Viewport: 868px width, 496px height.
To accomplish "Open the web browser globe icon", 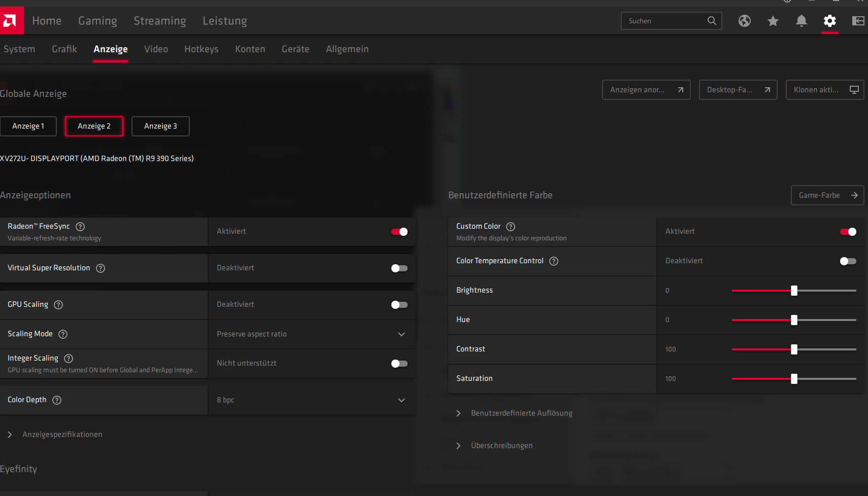I will 745,21.
